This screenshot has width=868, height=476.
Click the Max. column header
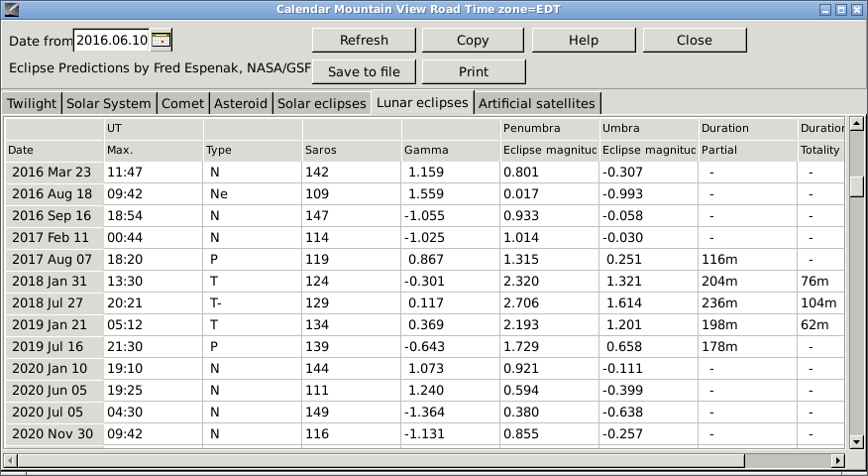(x=154, y=150)
